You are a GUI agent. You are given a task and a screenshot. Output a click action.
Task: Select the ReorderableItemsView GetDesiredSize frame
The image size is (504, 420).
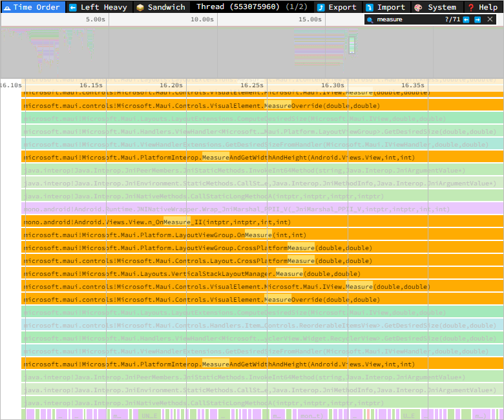[262, 326]
